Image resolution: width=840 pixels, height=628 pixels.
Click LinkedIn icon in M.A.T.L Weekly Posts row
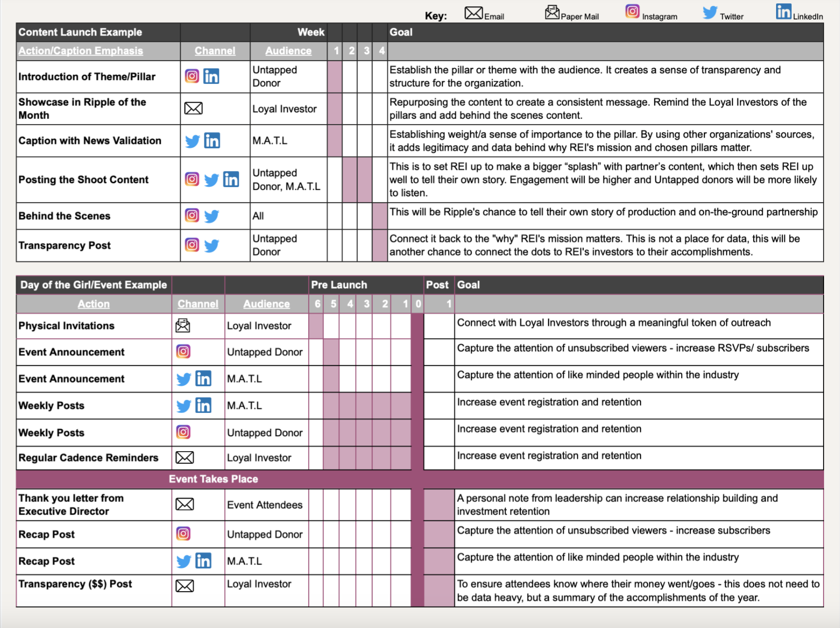[203, 405]
